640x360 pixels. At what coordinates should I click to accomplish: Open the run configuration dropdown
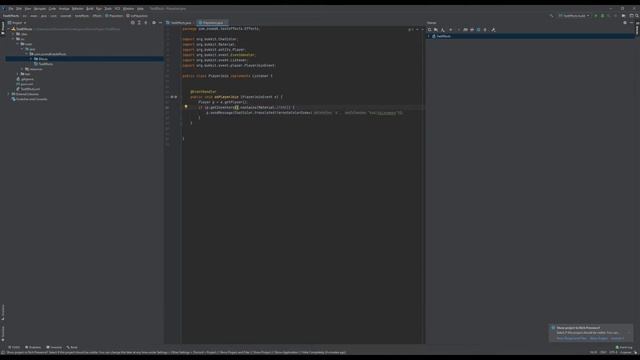pos(574,16)
